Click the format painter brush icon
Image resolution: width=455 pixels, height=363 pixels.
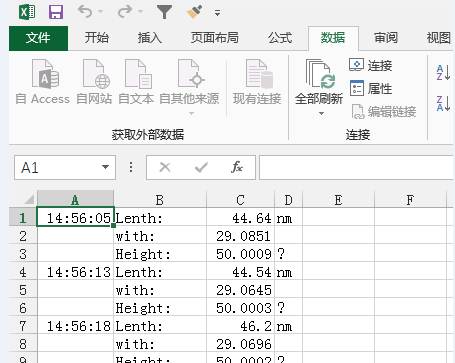(x=194, y=12)
